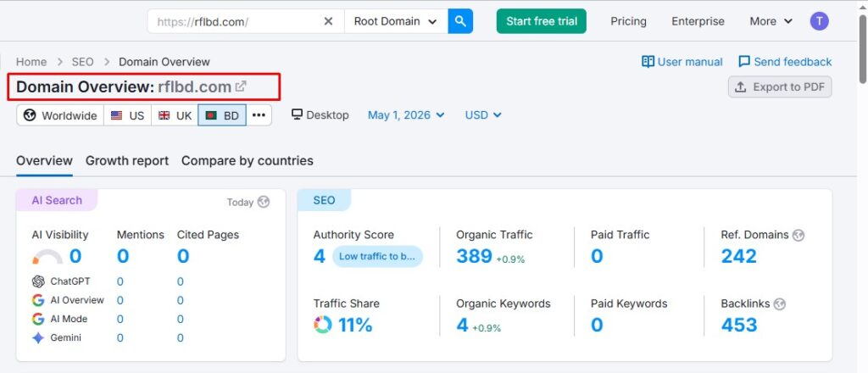Click the Mentions total 0
The width and height of the screenshot is (868, 373).
click(x=123, y=256)
